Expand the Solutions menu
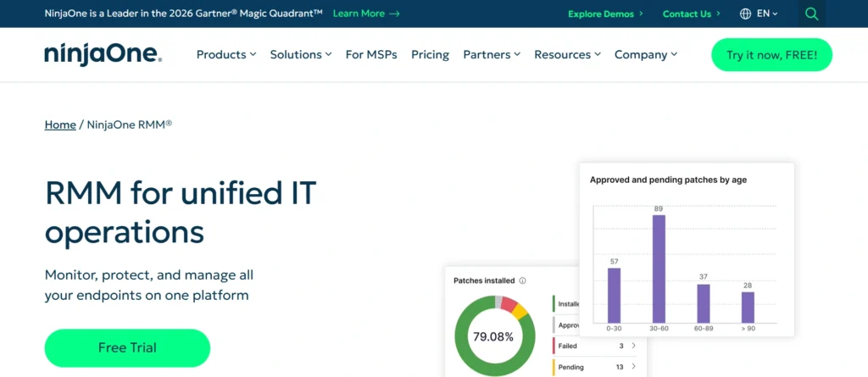The height and width of the screenshot is (377, 868). coord(301,54)
